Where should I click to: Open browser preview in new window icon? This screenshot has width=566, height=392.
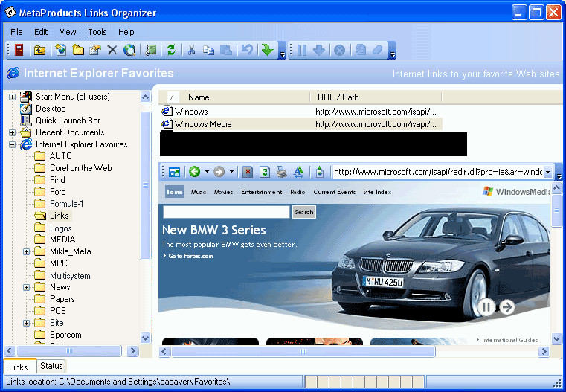174,172
